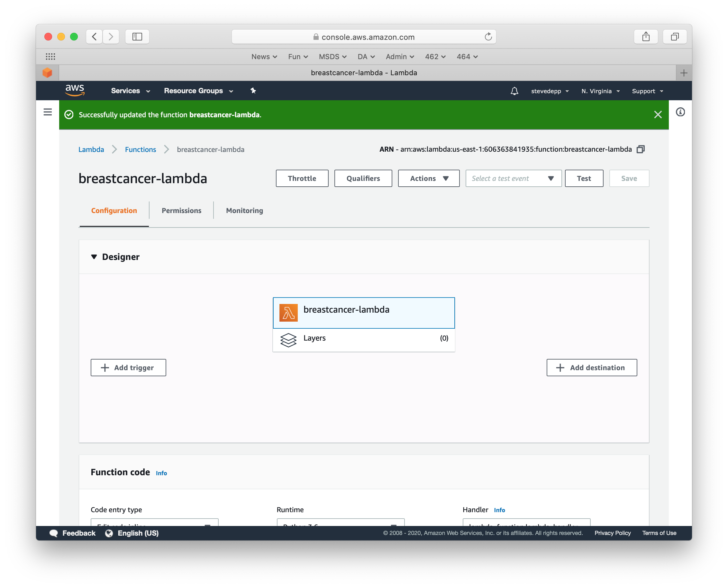Open the left hamburger navigation menu
This screenshot has height=588, width=728.
point(48,112)
